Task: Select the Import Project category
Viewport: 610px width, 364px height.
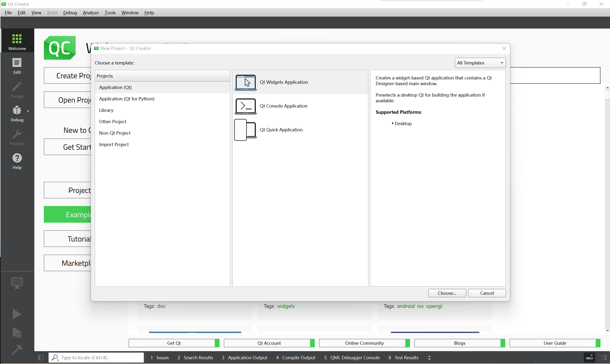Action: pos(162,144)
